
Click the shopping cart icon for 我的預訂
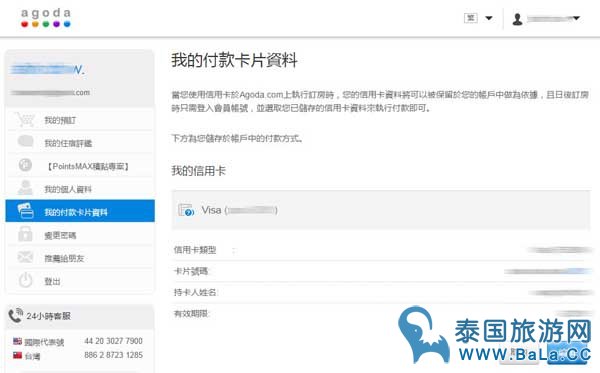pyautogui.click(x=25, y=120)
